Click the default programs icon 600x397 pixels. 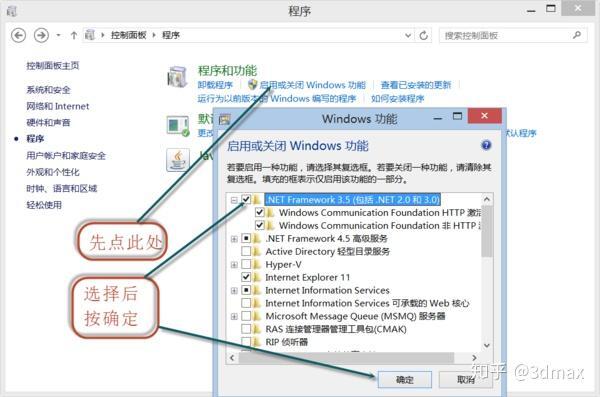coord(178,126)
